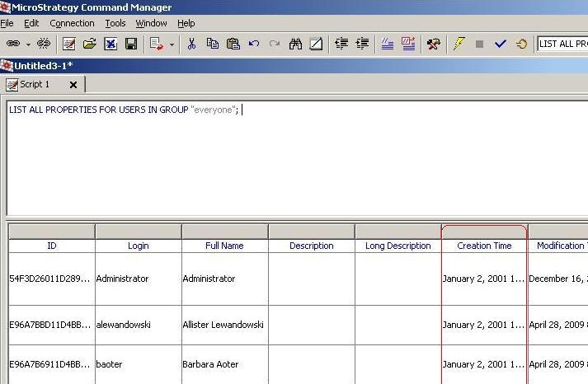The image size is (588, 384).
Task: Select the December 16 modification cell
Action: tap(558, 279)
